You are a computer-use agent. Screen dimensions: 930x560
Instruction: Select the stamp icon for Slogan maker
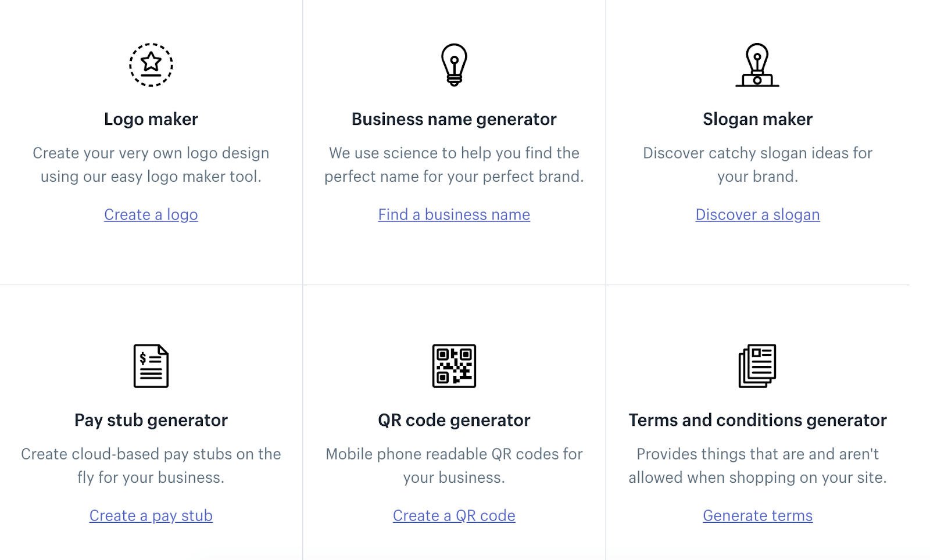point(757,65)
